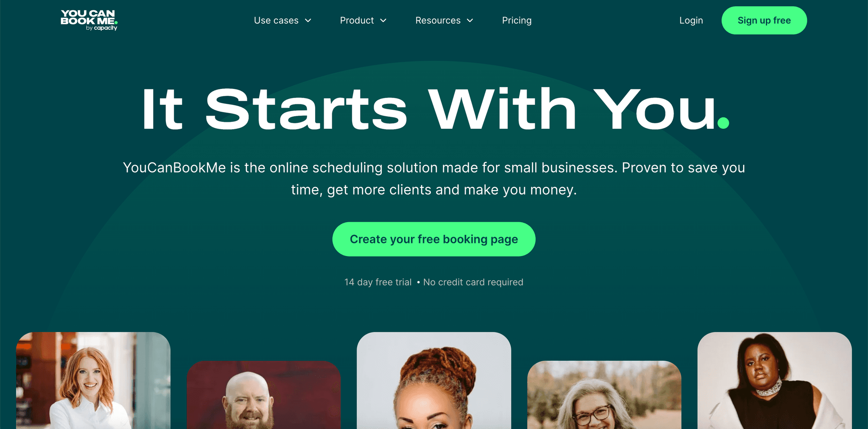Click the YouCanBookMe logo
The image size is (868, 429).
coord(89,20)
